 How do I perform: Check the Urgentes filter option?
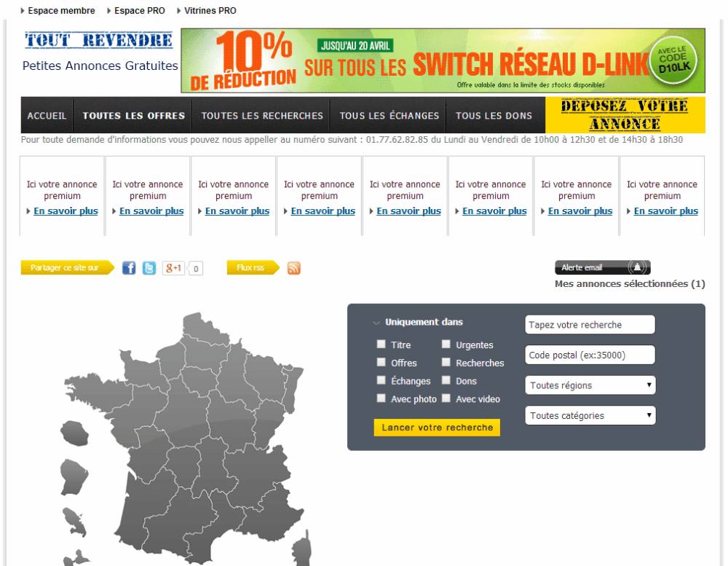point(446,344)
